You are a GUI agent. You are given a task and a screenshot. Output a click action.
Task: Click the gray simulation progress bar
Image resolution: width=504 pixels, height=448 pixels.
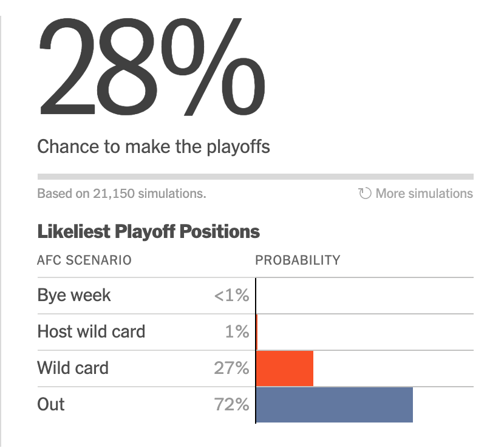pyautogui.click(x=255, y=177)
